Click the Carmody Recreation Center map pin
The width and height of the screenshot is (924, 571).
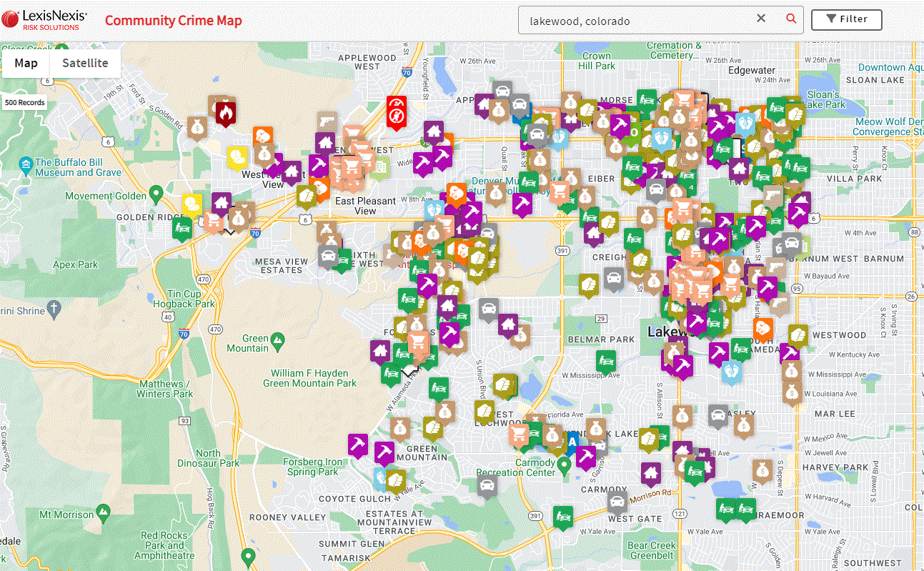coord(565,465)
